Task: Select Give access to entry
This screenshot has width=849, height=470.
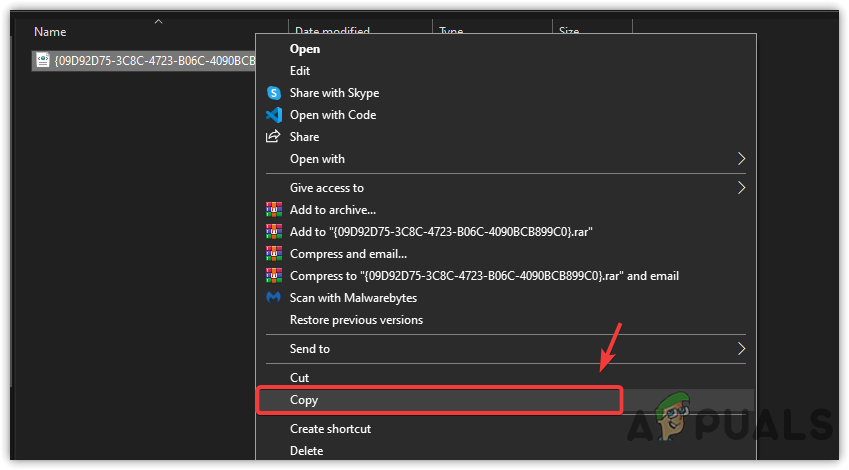Action: (326, 188)
